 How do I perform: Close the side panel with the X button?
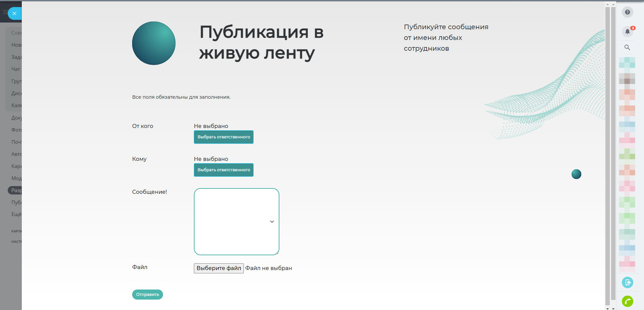click(14, 13)
